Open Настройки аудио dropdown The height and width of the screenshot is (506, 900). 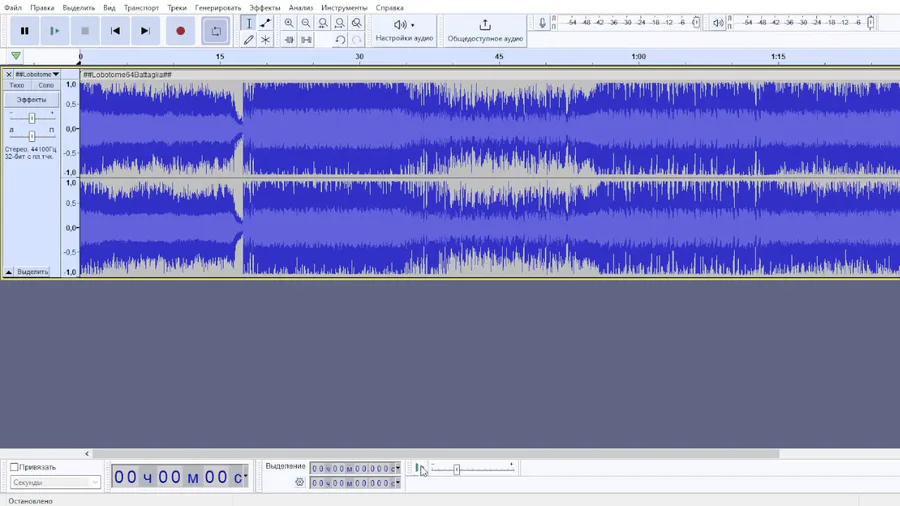point(404,31)
